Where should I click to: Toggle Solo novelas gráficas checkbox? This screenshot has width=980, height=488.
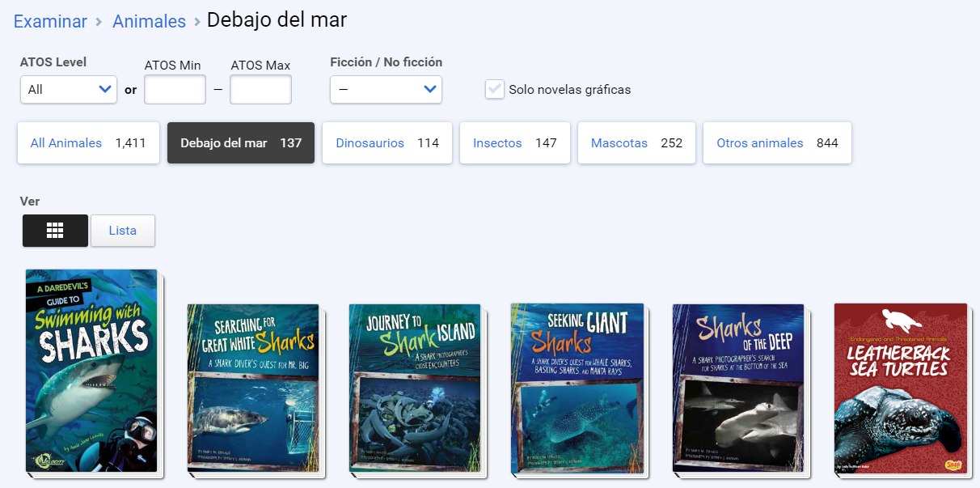[495, 89]
